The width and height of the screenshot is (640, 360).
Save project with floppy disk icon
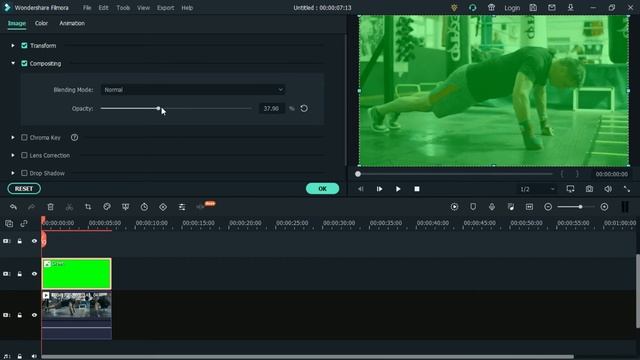[x=533, y=7]
